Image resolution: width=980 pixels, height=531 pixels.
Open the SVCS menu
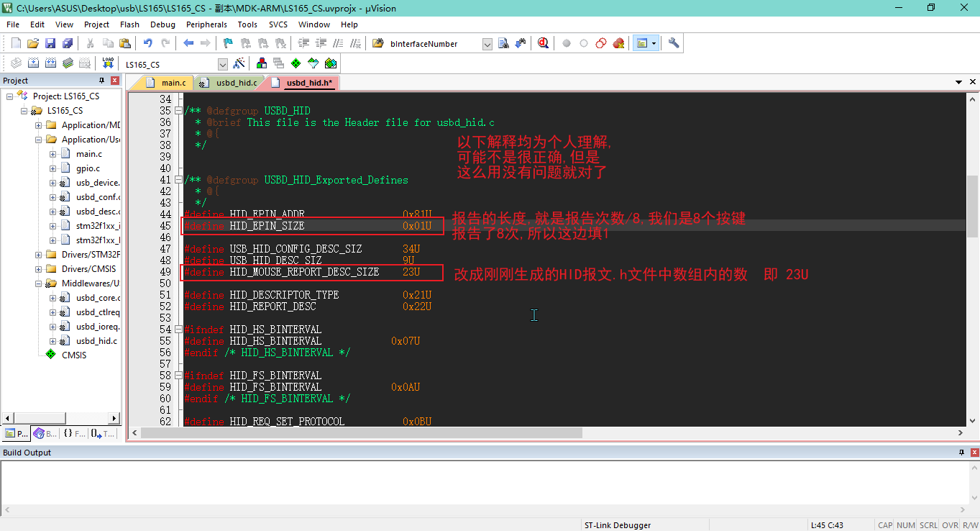278,24
